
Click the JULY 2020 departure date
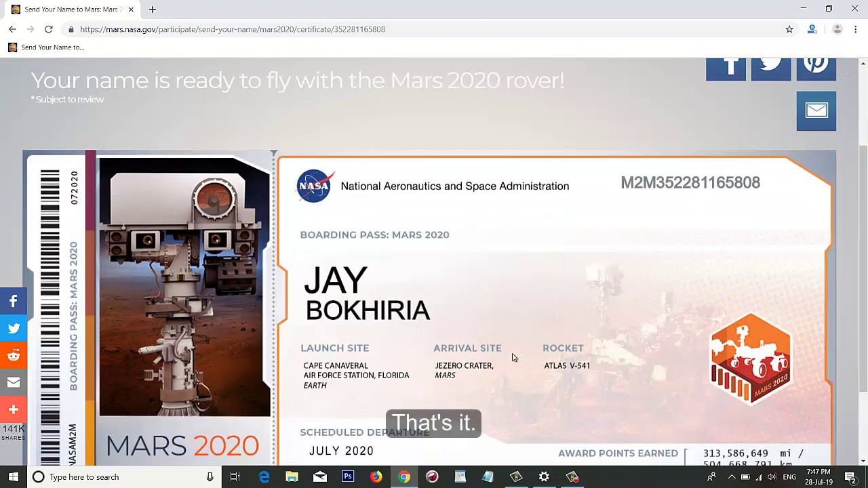point(341,451)
